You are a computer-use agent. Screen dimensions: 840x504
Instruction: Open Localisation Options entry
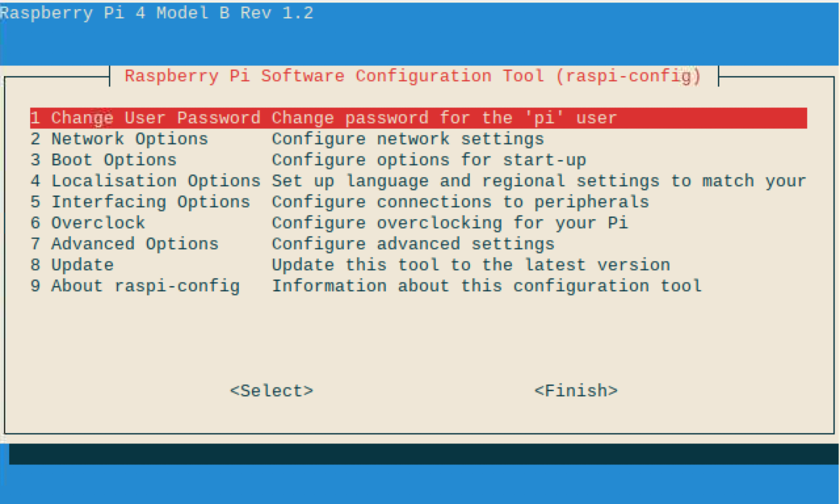419,181
